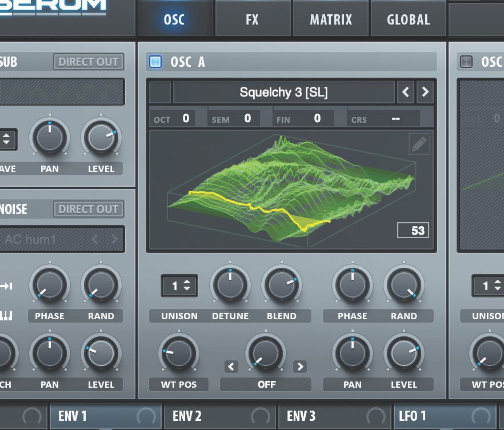504x430 pixels.
Task: Enable oscillator A with its power toggle
Action: (154, 62)
